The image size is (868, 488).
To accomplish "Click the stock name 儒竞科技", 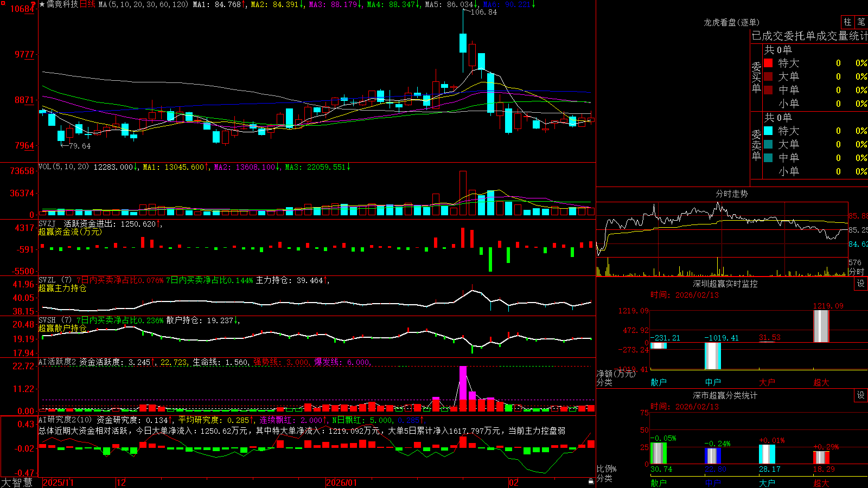I will click(62, 4).
